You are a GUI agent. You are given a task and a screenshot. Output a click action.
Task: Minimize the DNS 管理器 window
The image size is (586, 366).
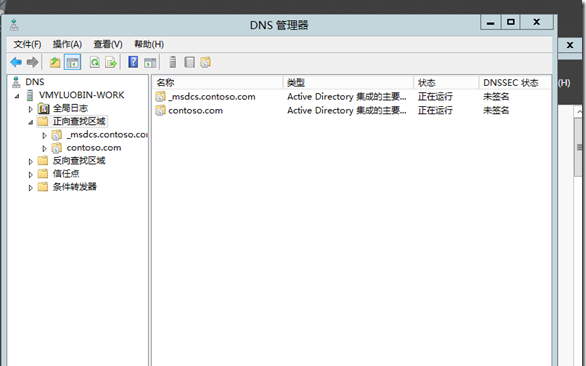(x=490, y=23)
